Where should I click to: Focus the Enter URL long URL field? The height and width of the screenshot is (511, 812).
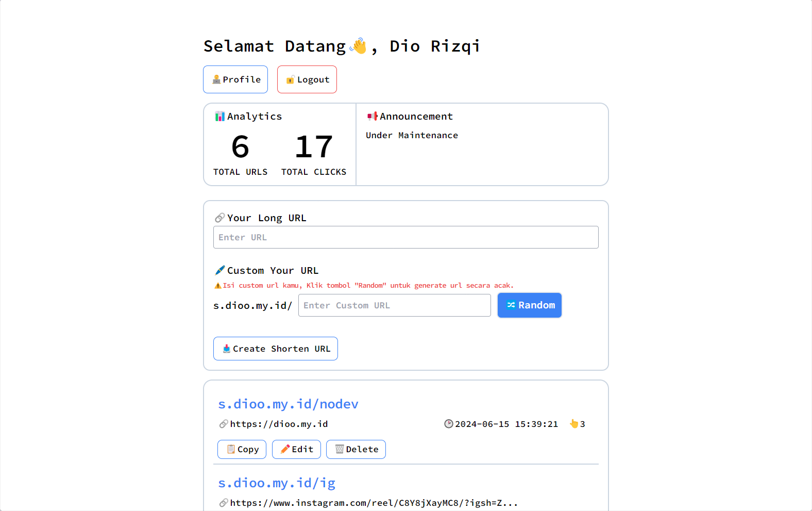[x=406, y=237]
